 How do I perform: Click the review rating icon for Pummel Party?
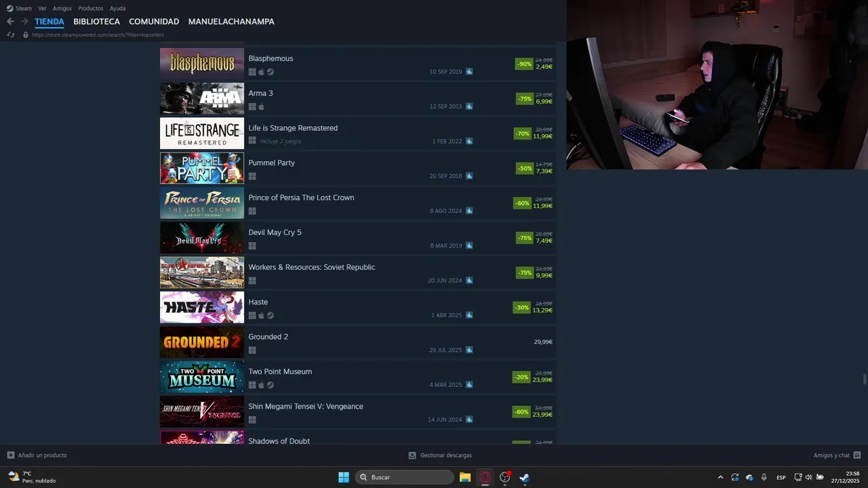pyautogui.click(x=469, y=176)
